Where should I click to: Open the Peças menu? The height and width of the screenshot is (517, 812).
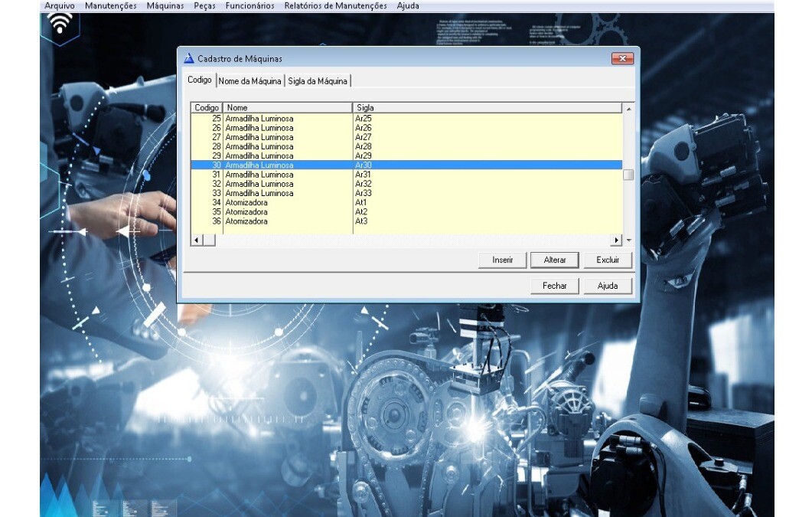tap(204, 5)
